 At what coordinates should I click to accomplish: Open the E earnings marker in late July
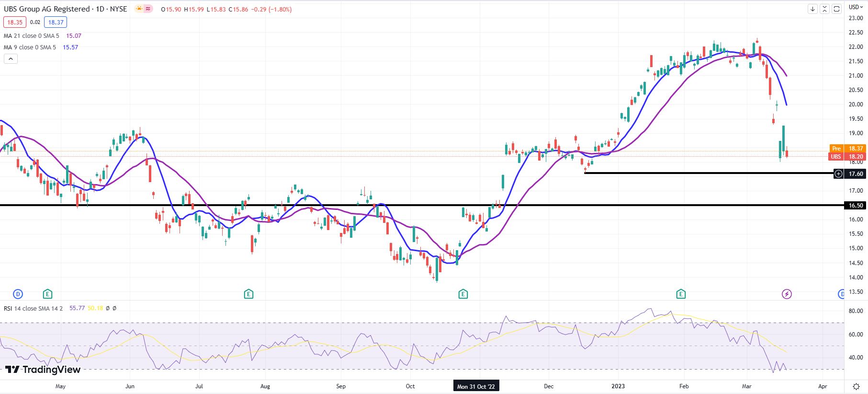248,294
